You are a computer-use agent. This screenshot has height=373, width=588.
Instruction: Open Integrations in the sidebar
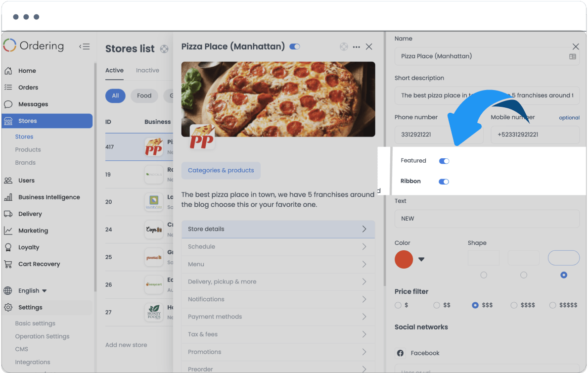(32, 362)
